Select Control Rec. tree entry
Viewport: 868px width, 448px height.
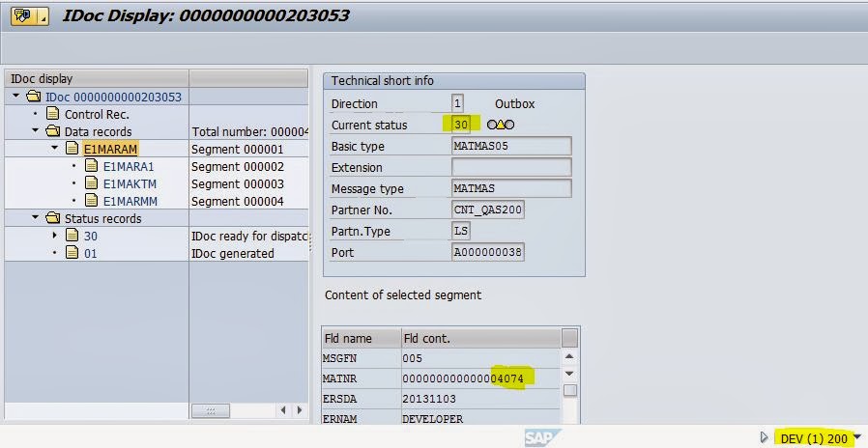point(97,115)
